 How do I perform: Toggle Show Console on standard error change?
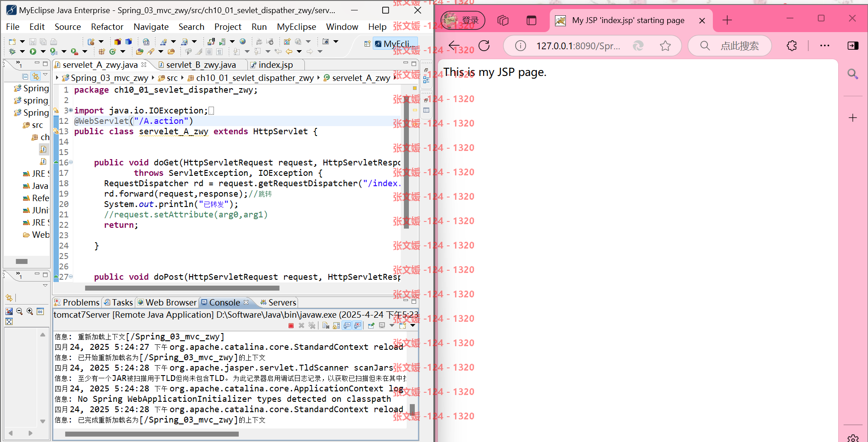(x=358, y=325)
